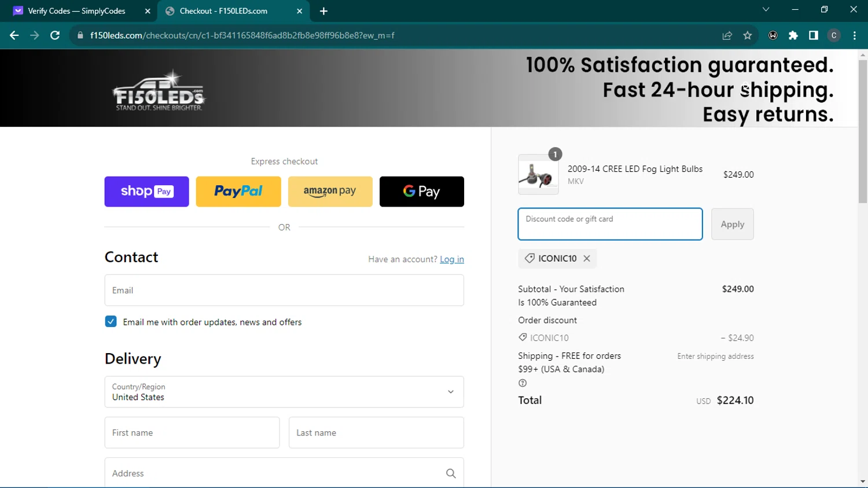
Task: Click the Address field
Action: (x=284, y=473)
